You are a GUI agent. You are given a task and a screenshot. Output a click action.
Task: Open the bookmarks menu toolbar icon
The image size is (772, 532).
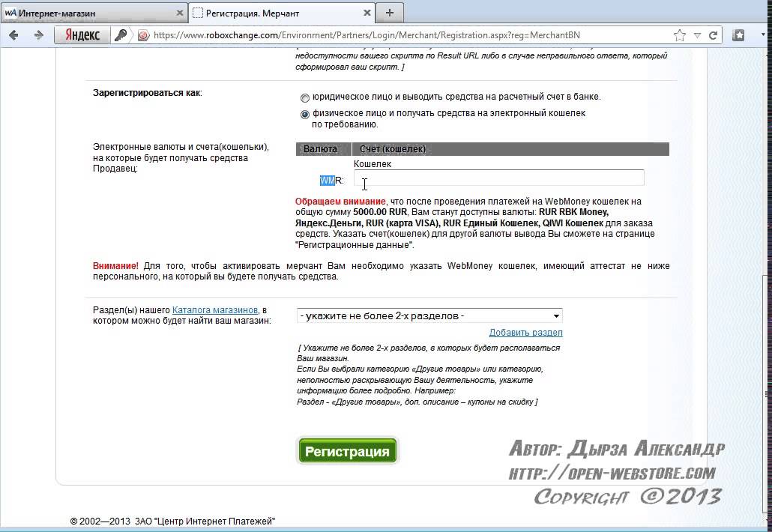(738, 35)
